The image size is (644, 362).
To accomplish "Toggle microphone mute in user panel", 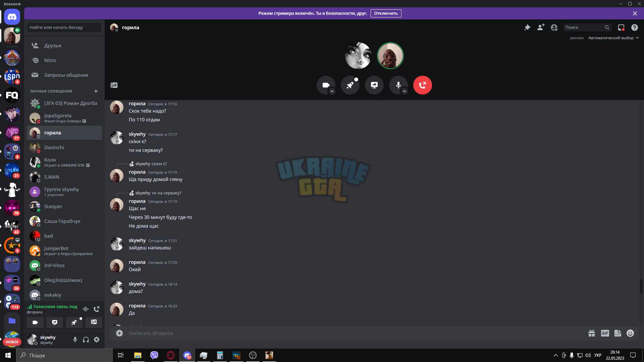I will [75, 340].
